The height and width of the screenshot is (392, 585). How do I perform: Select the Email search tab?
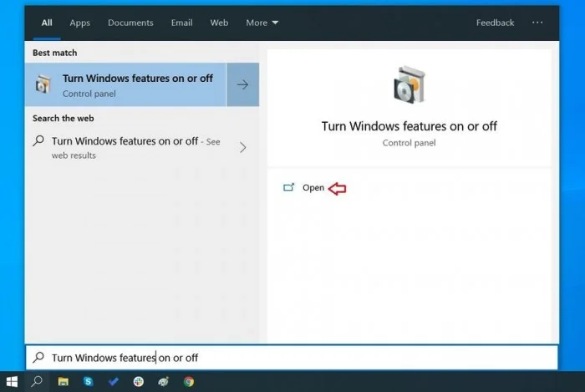pos(181,23)
